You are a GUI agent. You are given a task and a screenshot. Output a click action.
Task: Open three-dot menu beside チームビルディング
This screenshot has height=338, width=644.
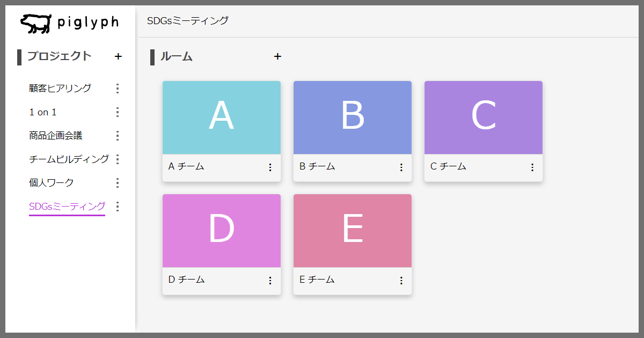pos(118,159)
